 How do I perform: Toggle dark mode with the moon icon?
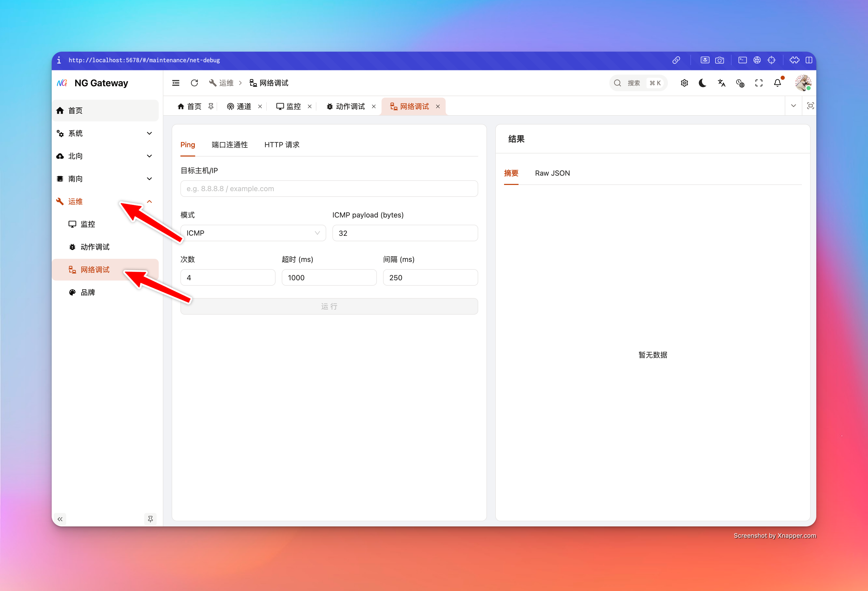[x=703, y=83]
